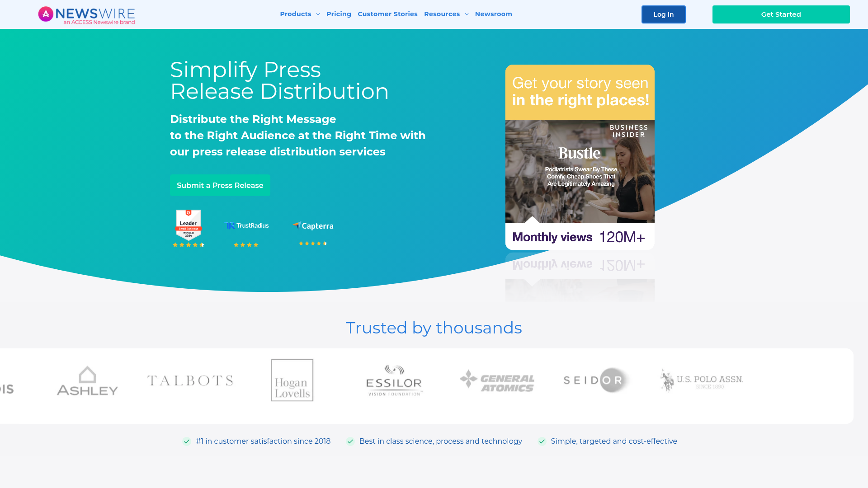
Task: Click 'Best in class science, process and technology'
Action: [x=441, y=441]
